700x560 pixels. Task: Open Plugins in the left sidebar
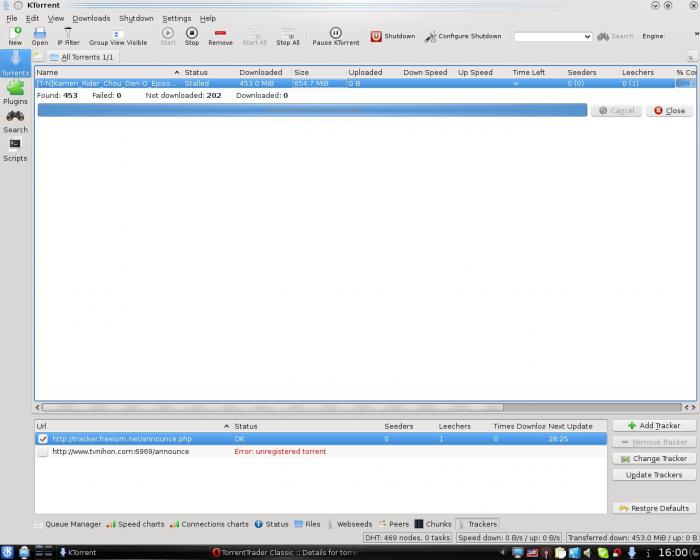[16, 92]
